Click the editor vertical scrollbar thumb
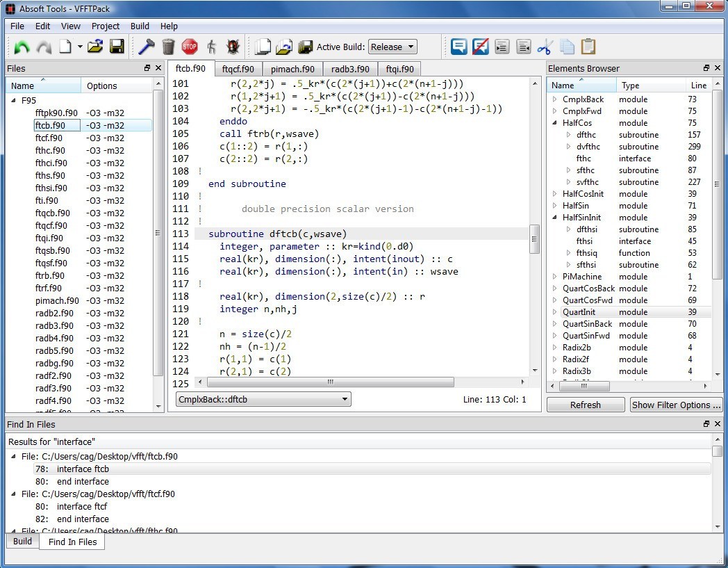728x568 pixels. (x=534, y=239)
